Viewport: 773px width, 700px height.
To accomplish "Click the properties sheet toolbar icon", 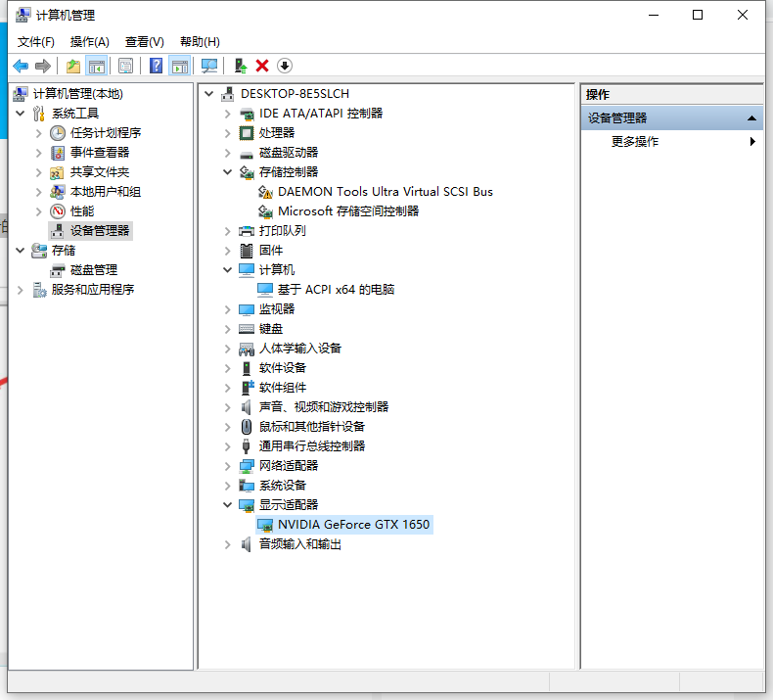I will (x=126, y=66).
